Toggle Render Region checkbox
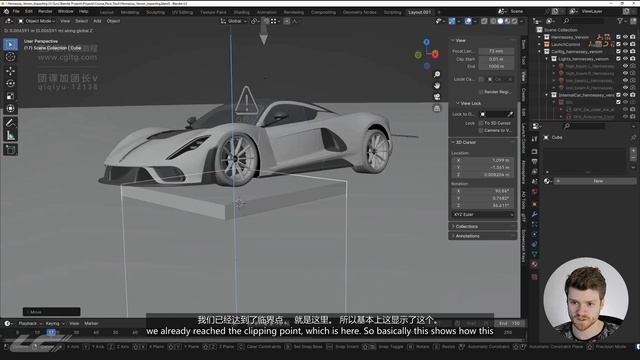 [481, 92]
